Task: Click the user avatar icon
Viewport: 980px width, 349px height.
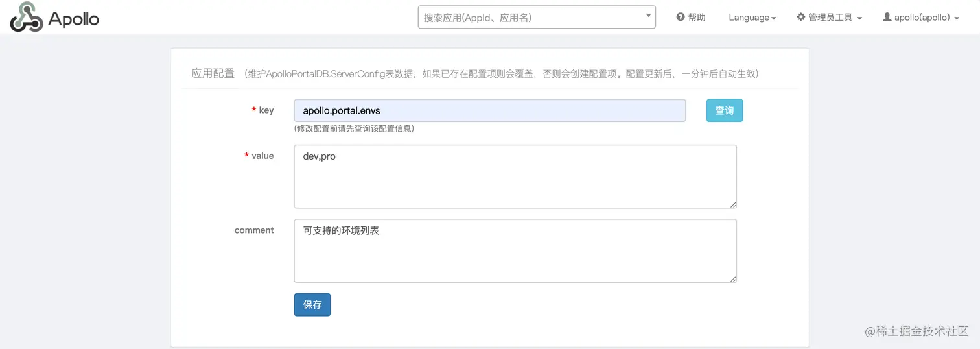Action: [x=887, y=18]
